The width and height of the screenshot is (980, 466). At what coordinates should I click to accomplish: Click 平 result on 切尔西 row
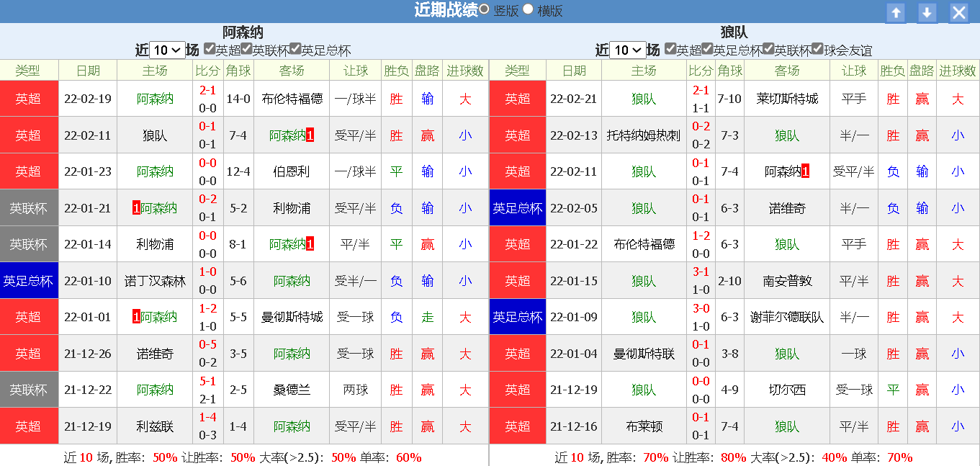(x=893, y=390)
